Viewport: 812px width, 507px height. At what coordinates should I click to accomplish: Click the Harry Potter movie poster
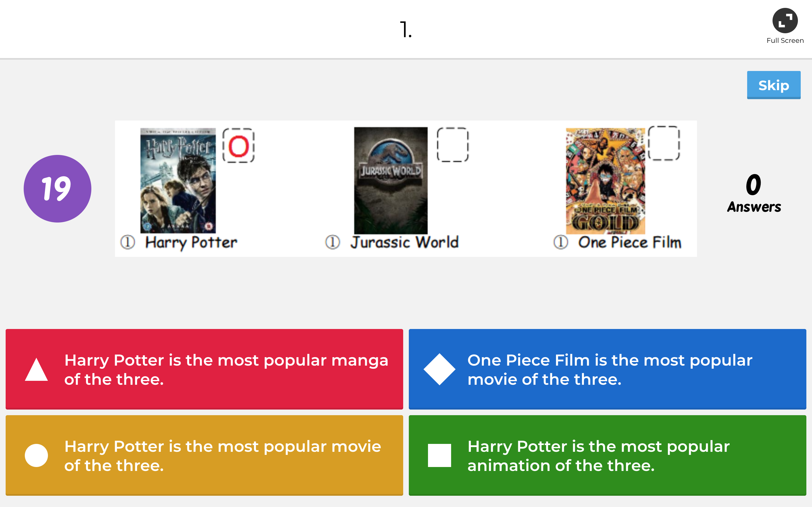point(178,180)
